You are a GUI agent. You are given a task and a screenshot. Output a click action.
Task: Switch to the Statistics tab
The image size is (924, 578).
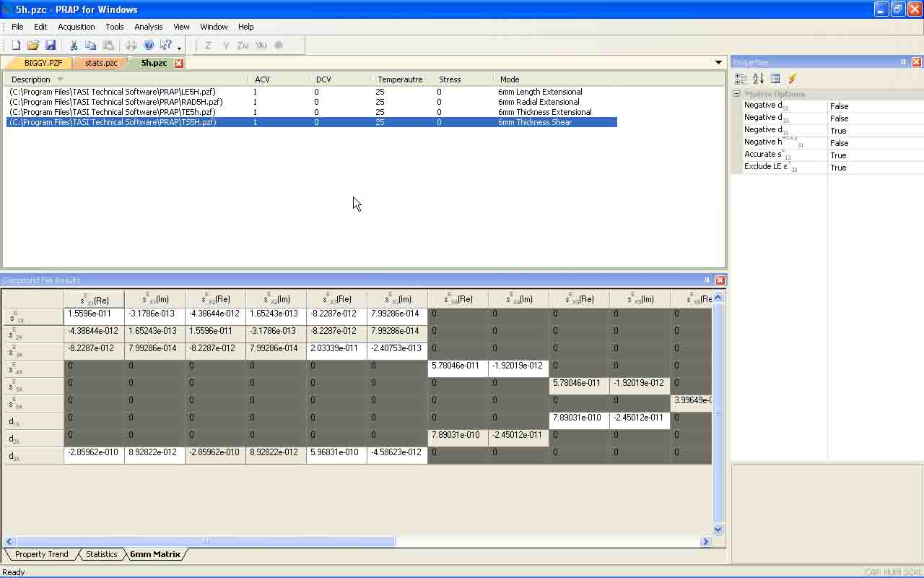coord(101,554)
